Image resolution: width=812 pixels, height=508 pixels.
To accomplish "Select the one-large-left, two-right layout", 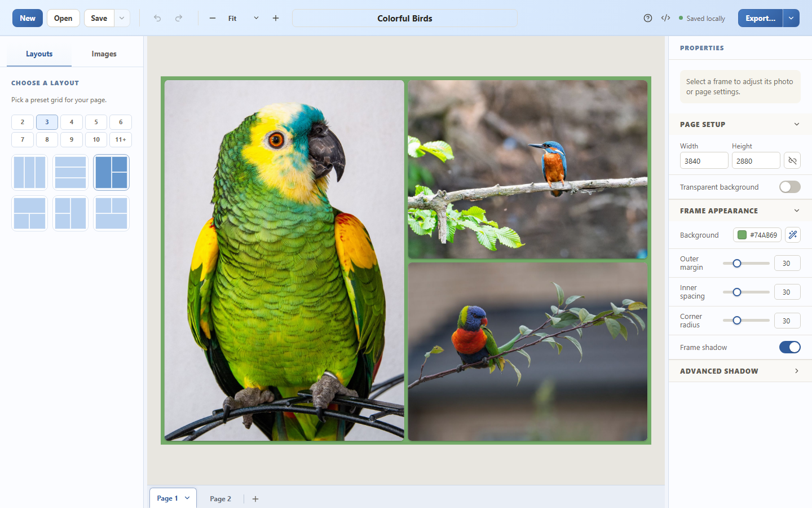I will pos(111,172).
